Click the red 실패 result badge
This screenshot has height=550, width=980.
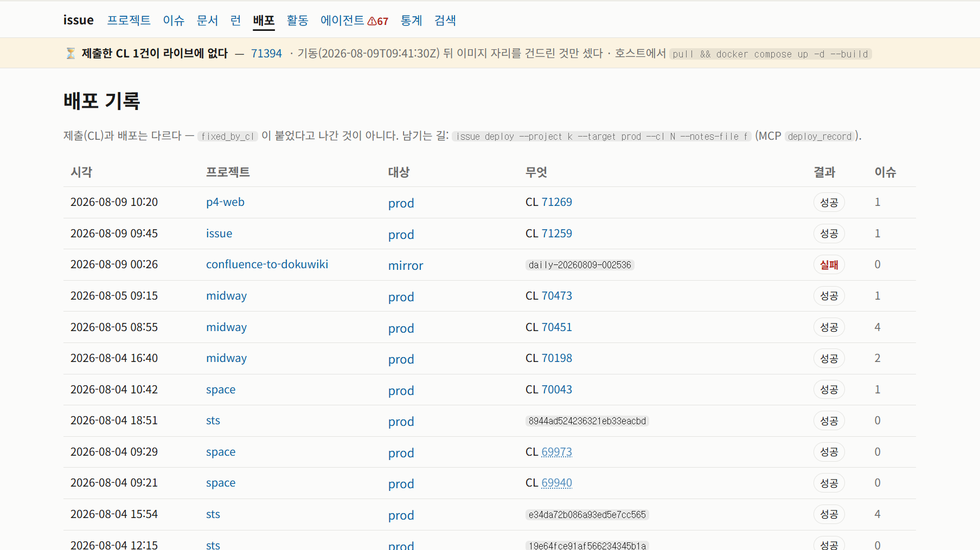829,265
